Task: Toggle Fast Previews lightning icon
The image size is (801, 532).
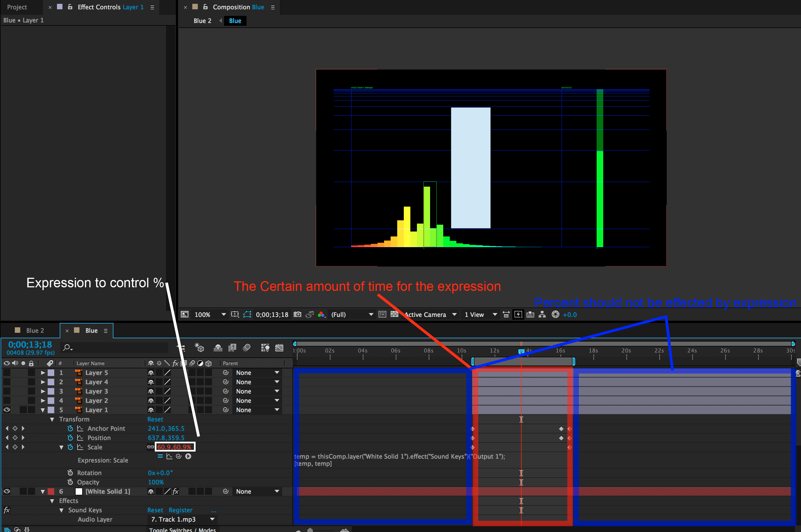Action: 518,314
